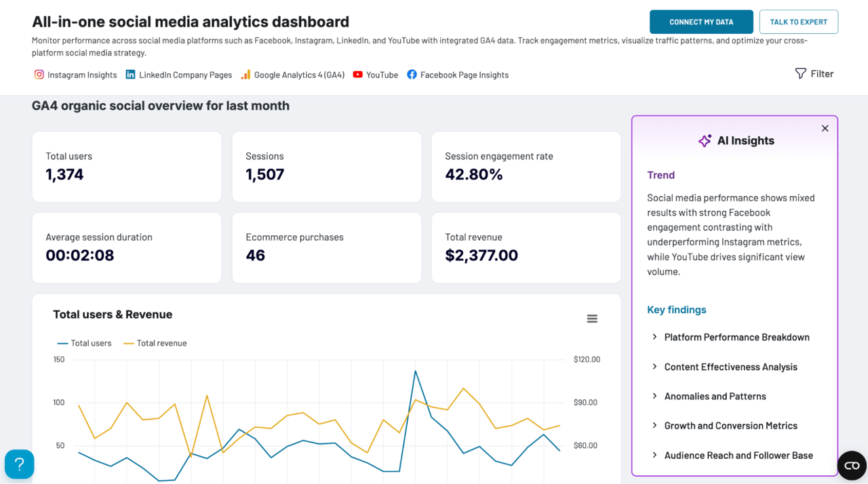Expand Growth and Conversion Metrics finding

724,426
